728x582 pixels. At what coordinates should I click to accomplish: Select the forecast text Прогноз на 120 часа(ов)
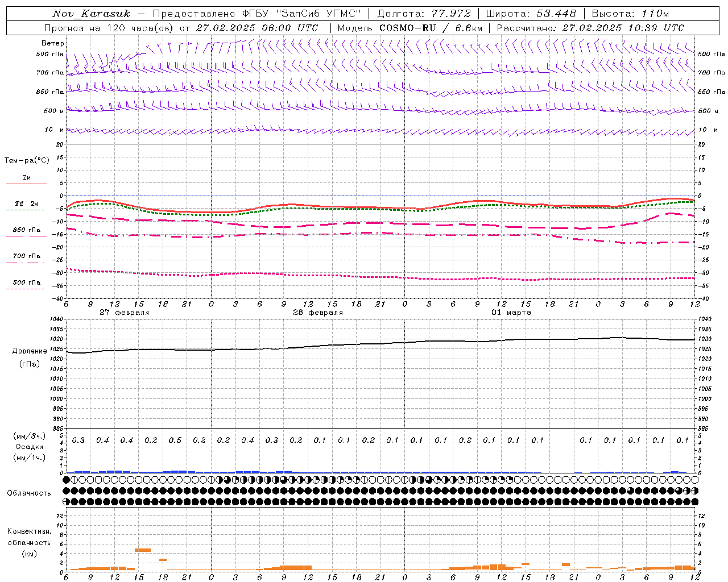[109, 28]
